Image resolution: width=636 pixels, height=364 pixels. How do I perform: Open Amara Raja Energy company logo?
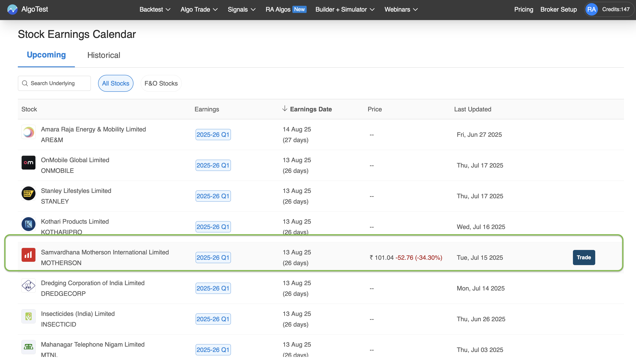[28, 132]
